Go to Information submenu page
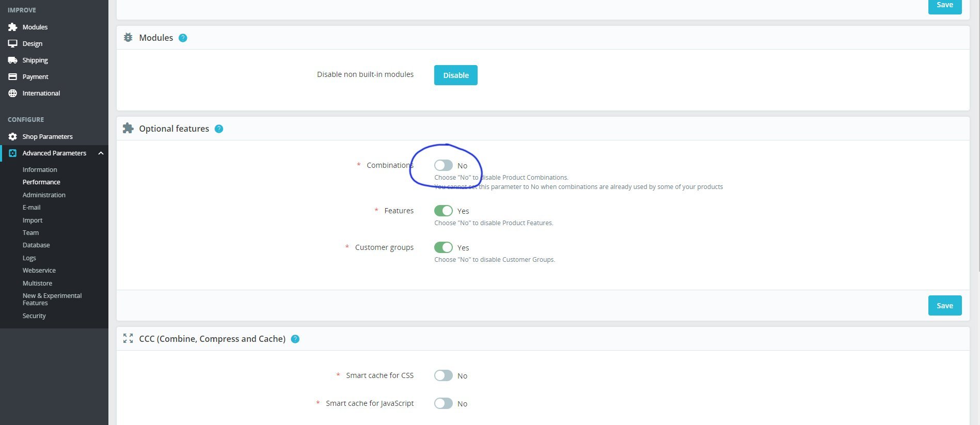 pyautogui.click(x=40, y=169)
